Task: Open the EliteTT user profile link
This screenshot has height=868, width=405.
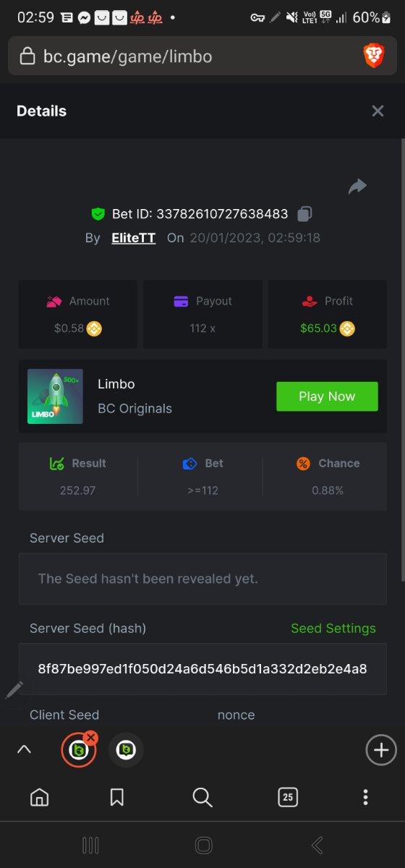Action: point(134,238)
